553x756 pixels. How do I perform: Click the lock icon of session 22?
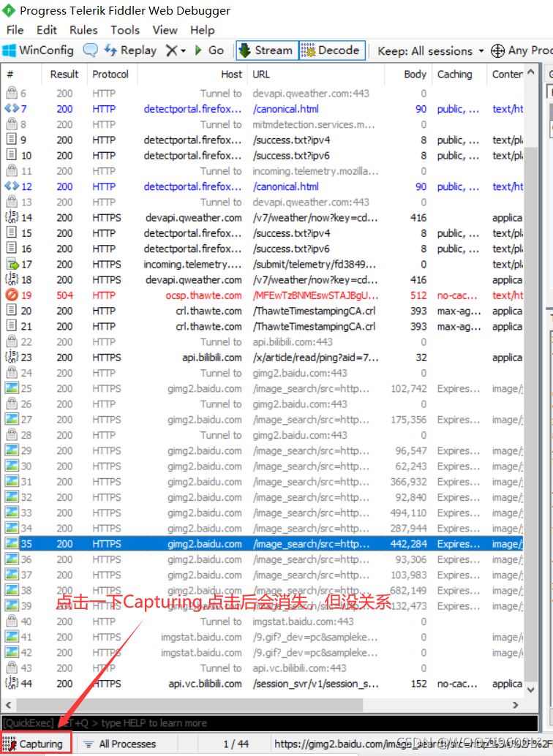[12, 341]
